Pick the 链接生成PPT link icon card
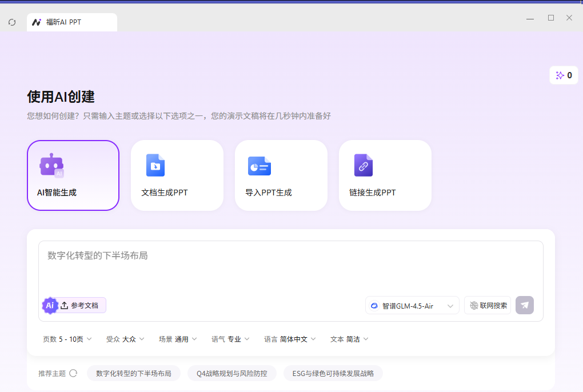 tap(385, 175)
